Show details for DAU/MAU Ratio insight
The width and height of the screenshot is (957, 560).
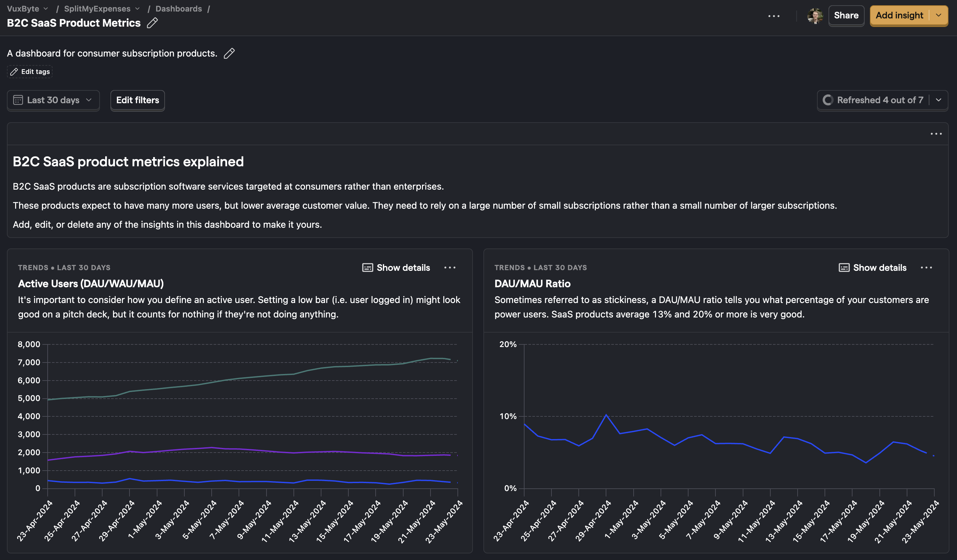873,268
